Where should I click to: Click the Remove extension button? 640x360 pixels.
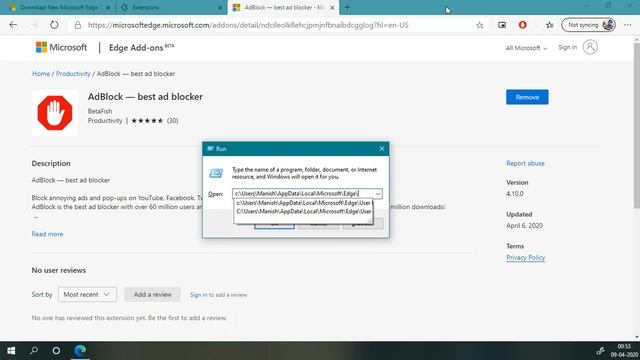(x=527, y=97)
